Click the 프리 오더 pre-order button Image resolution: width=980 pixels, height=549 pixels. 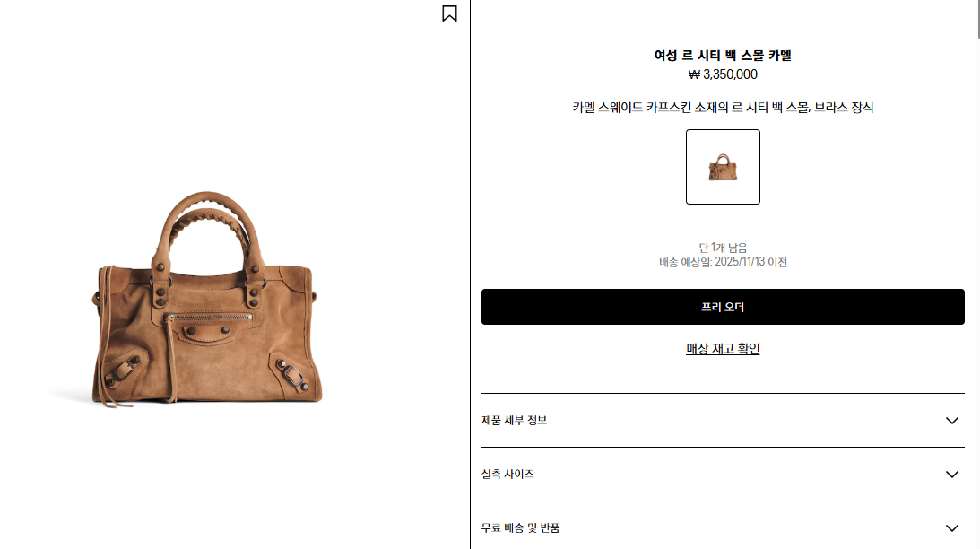click(x=723, y=307)
